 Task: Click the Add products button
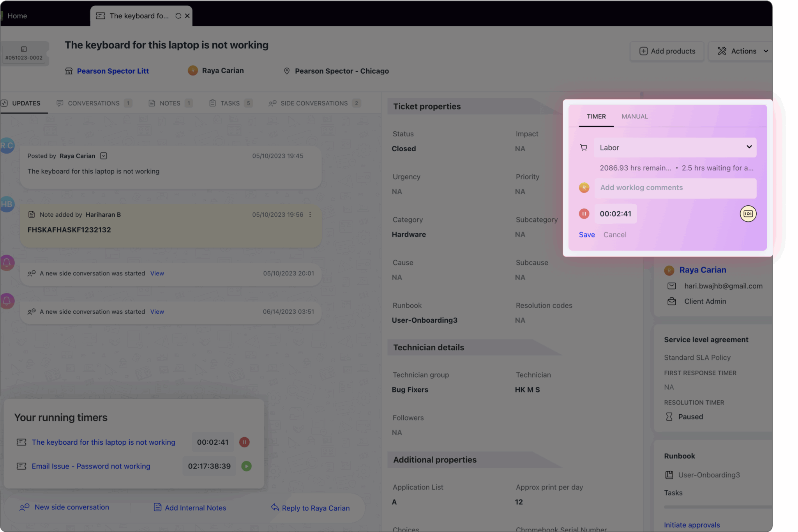pos(667,51)
